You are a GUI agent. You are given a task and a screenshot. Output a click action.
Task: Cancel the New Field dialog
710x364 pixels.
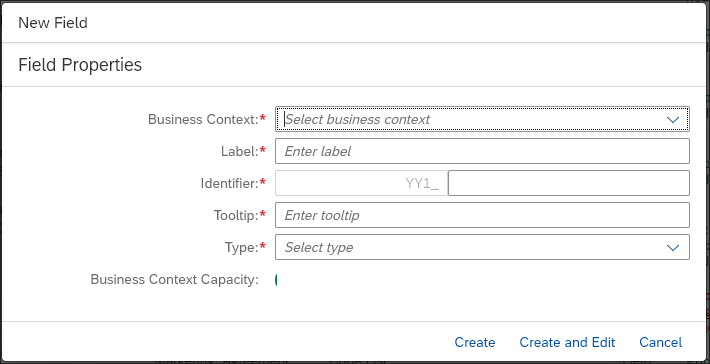tap(660, 342)
